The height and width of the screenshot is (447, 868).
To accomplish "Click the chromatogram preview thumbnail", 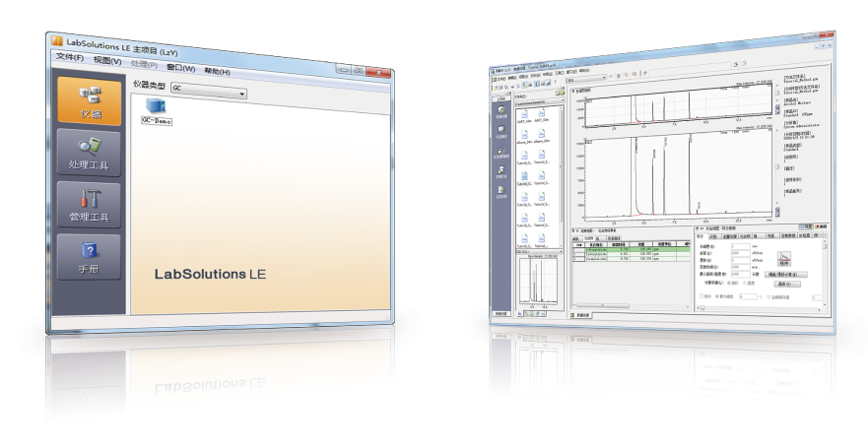I will 537,284.
